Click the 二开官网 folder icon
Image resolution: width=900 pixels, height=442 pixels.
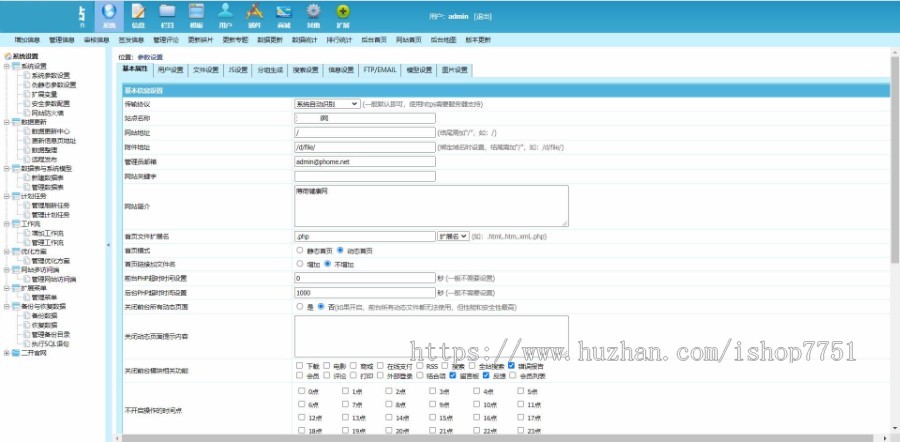coord(16,353)
